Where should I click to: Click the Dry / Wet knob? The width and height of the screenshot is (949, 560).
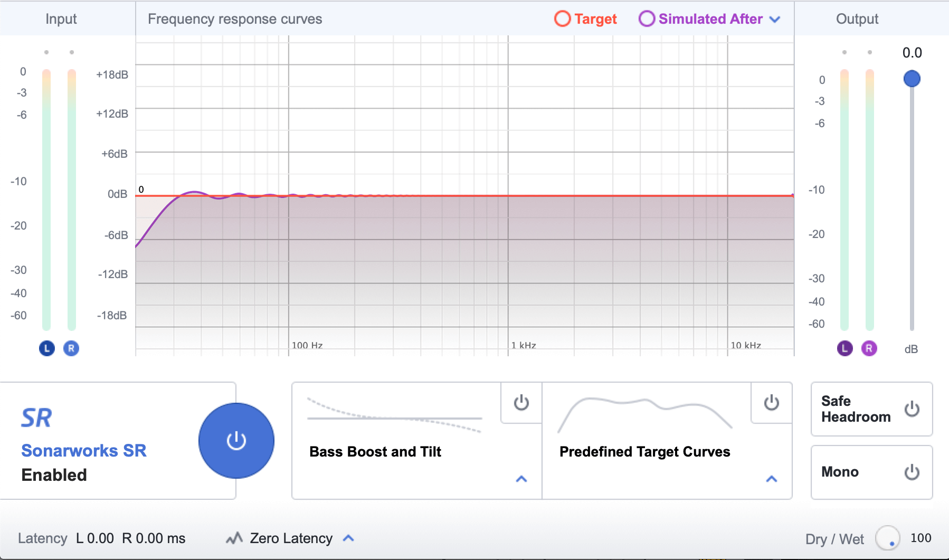coord(887,538)
